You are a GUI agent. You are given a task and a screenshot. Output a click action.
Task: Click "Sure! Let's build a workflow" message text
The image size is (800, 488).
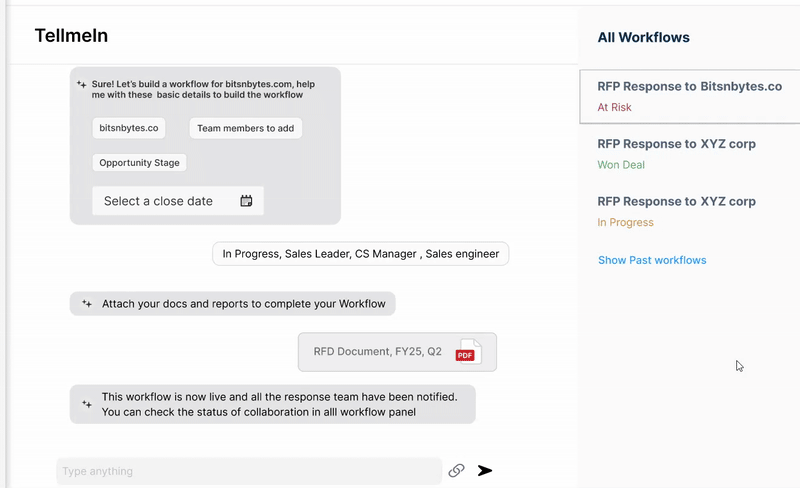click(x=203, y=89)
